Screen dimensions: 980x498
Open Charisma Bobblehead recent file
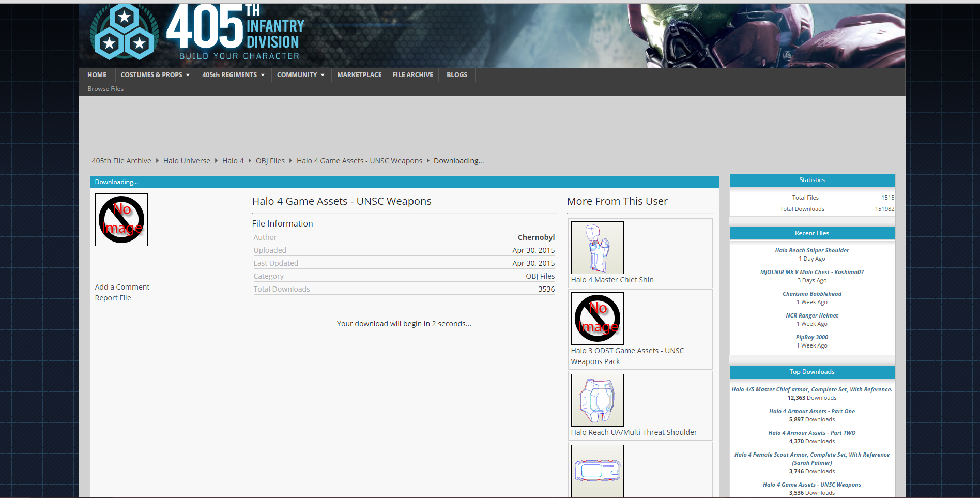pos(811,294)
